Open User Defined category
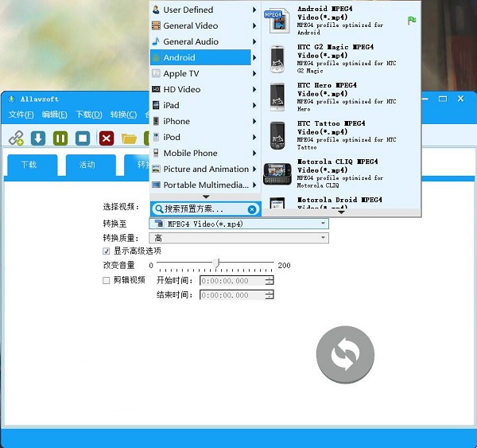The height and width of the screenshot is (448, 477). tap(204, 10)
